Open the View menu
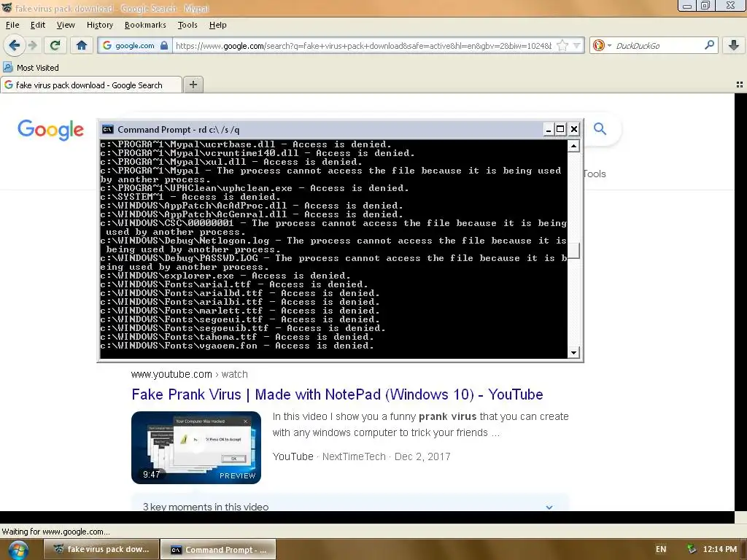Screen dimensions: 747x560 point(66,25)
